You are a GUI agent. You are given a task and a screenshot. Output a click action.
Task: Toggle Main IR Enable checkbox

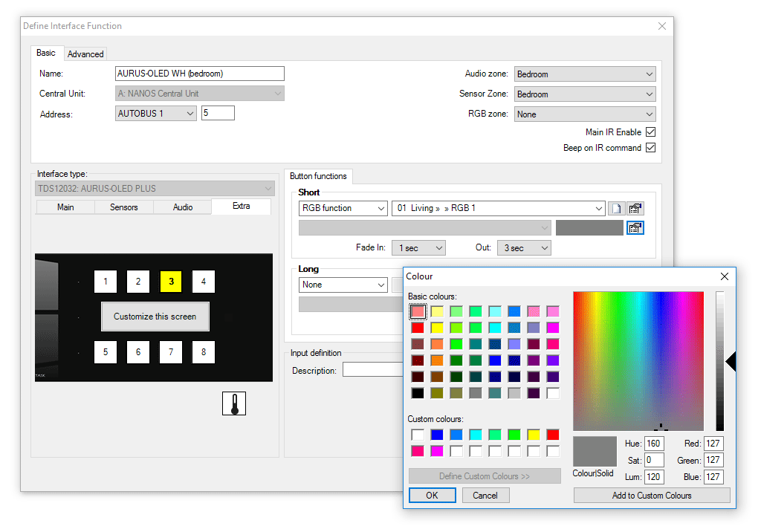[650, 132]
